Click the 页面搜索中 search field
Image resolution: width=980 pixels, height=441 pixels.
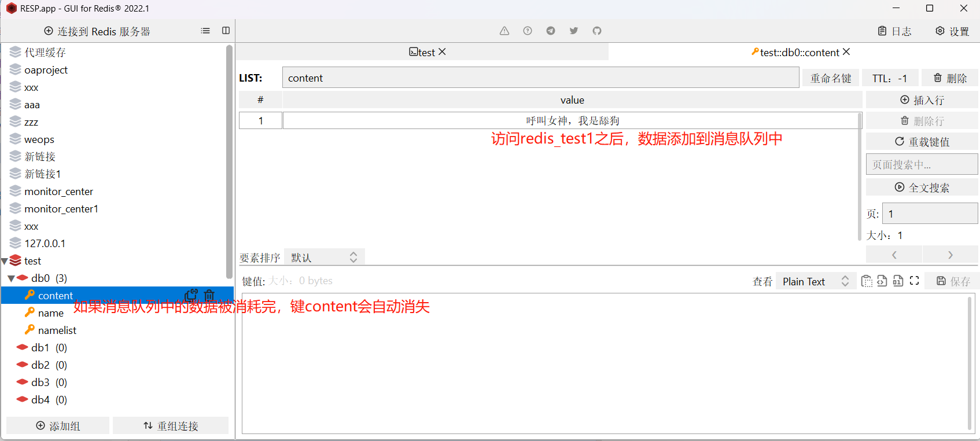[x=922, y=164]
